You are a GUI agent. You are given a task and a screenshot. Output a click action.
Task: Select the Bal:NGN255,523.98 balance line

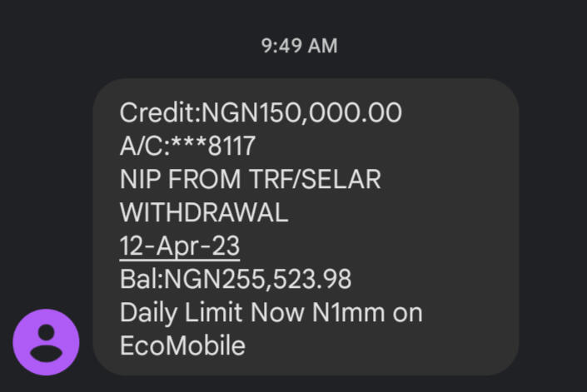pos(236,279)
